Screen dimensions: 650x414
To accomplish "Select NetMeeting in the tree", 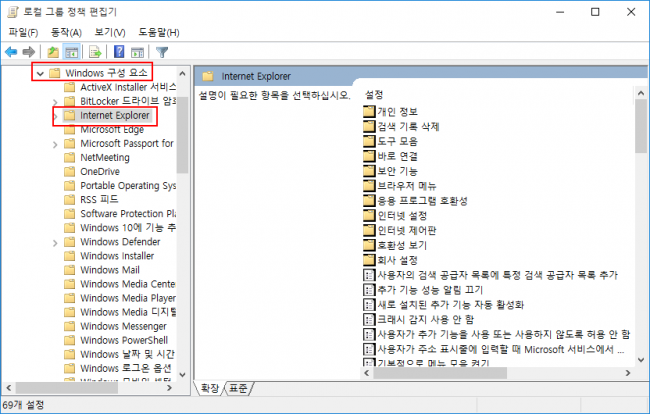I will click(97, 157).
